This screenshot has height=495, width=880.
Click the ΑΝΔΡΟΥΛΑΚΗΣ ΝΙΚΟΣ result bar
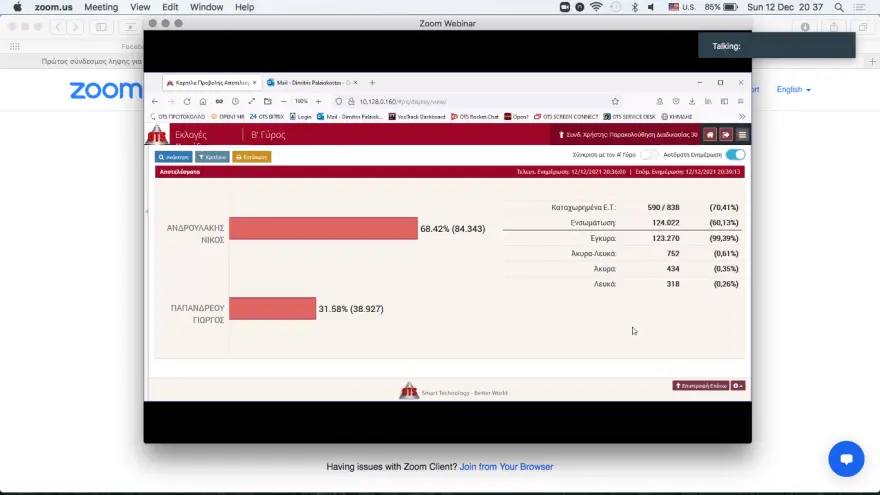point(323,228)
